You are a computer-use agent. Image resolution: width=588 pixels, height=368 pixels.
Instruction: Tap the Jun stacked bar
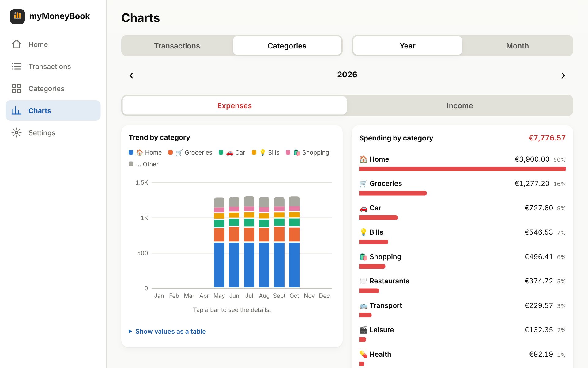(234, 242)
